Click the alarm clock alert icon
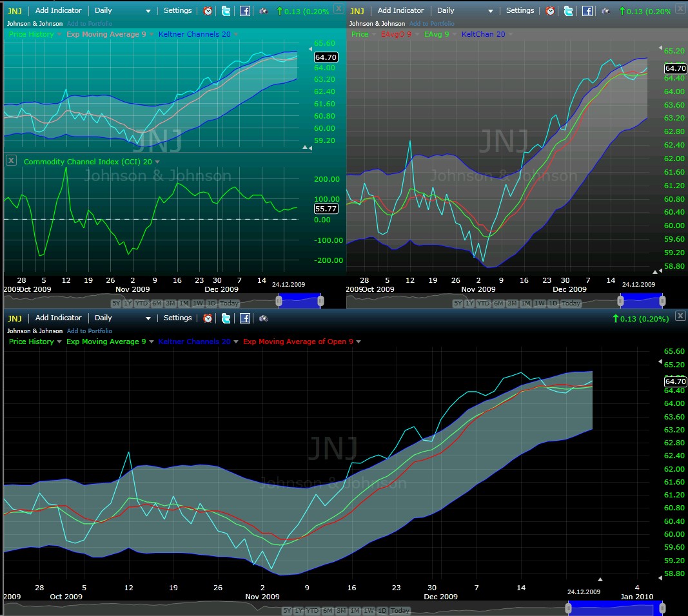The width and height of the screenshot is (688, 616). point(208,10)
